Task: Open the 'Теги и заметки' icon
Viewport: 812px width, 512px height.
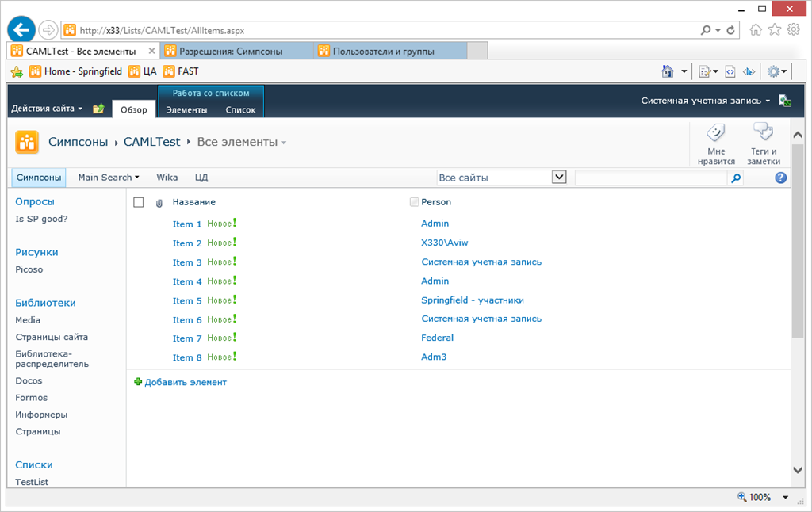Action: click(763, 132)
